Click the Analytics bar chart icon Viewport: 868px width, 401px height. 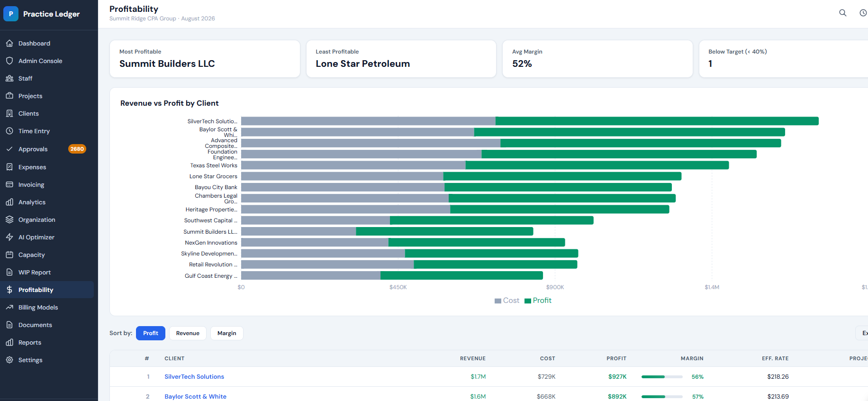click(9, 202)
